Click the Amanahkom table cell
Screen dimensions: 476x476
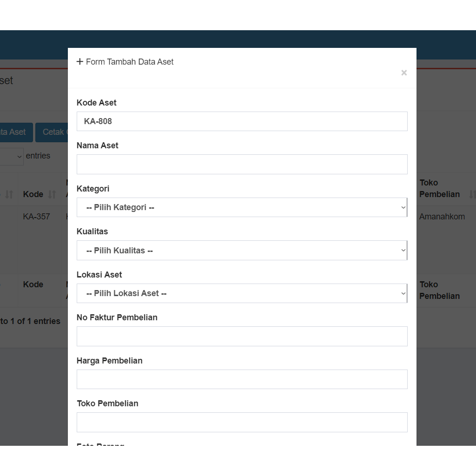click(x=442, y=217)
